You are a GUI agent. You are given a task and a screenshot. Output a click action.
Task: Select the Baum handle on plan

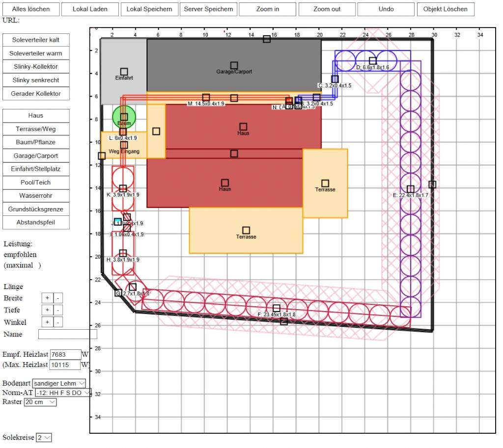(124, 117)
